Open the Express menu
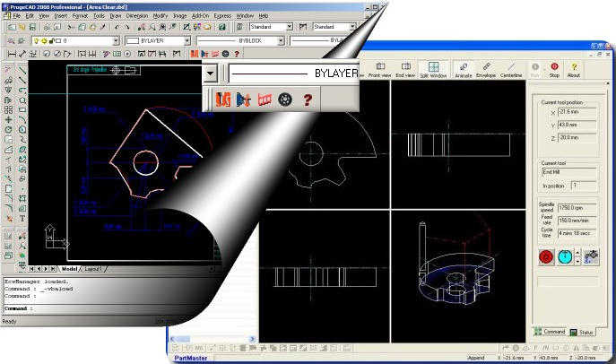 (x=222, y=16)
